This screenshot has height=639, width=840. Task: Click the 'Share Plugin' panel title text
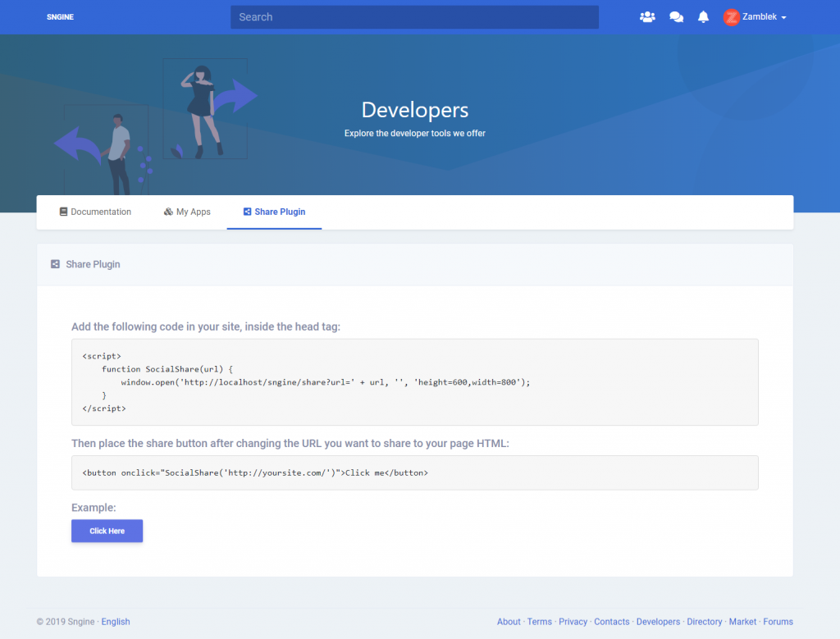point(93,265)
